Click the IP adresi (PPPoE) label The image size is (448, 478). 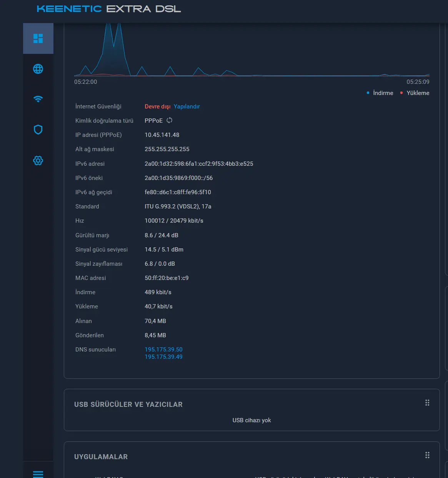(98, 135)
